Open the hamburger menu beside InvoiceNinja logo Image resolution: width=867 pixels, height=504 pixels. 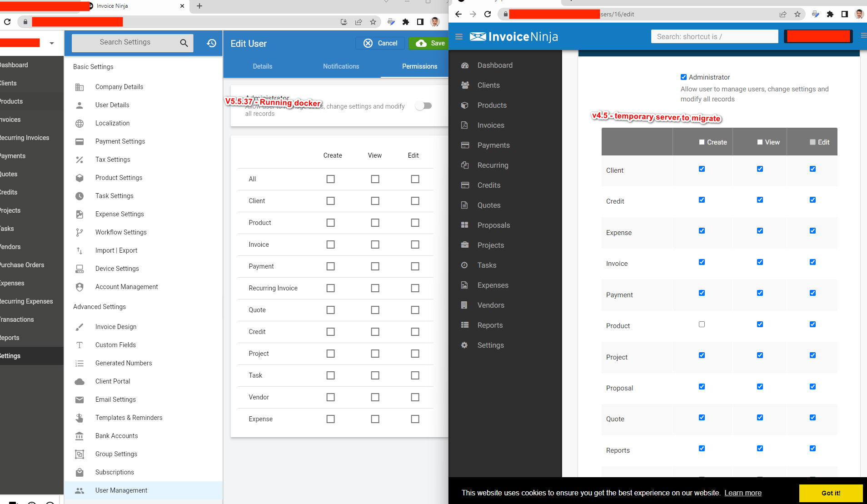tap(459, 37)
